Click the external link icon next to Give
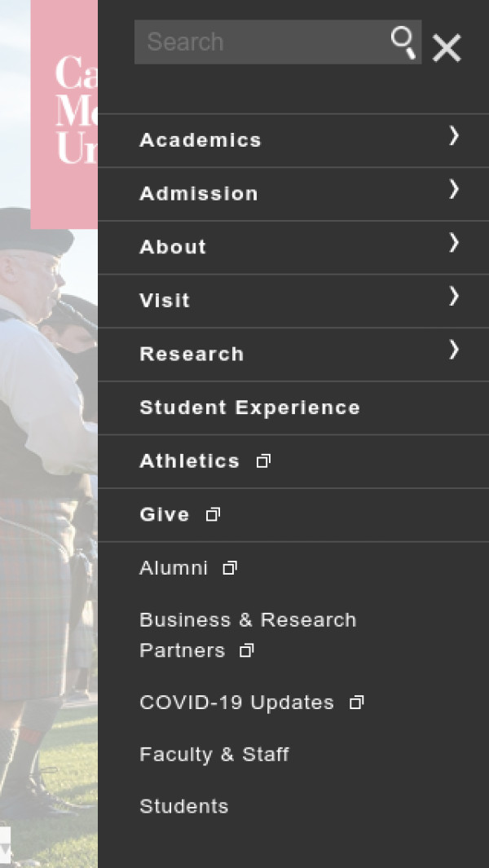 [213, 515]
